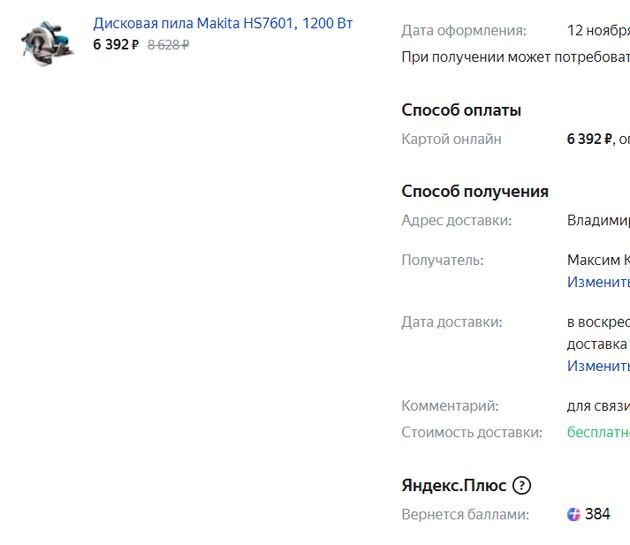Click the При получении может потребоваться notice
Viewport: 630px width, 545px height.
(x=515, y=57)
